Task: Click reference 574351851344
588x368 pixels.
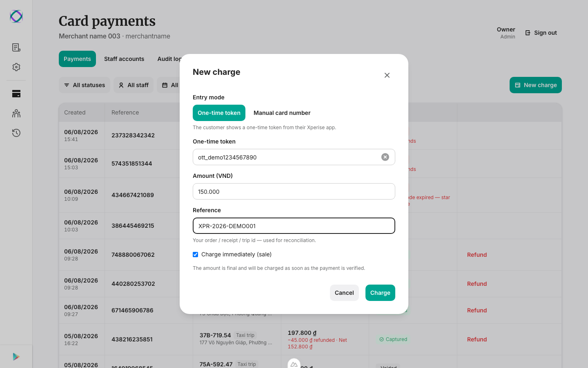Action: pos(132,164)
